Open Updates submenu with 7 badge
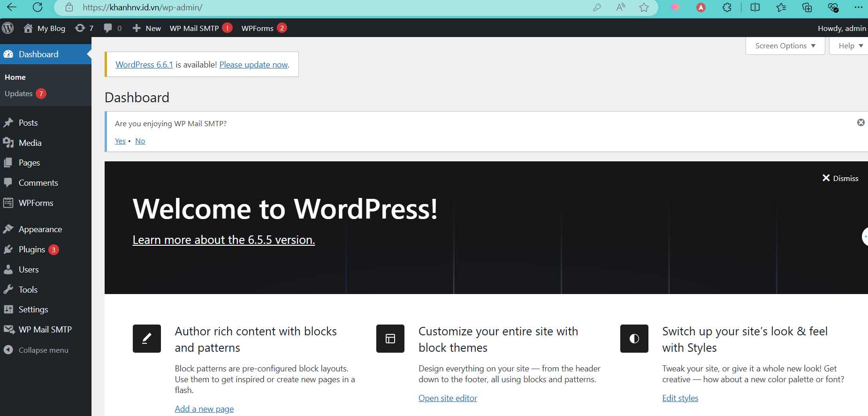This screenshot has height=416, width=868. pyautogui.click(x=25, y=94)
